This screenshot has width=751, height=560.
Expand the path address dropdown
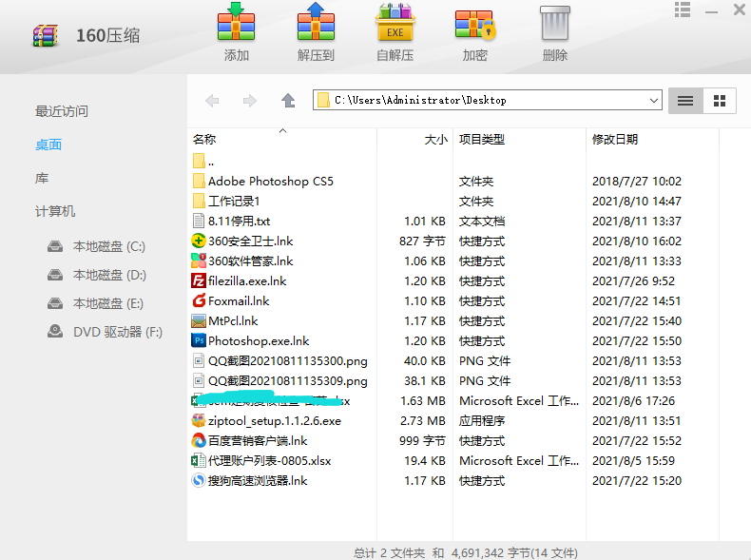(x=653, y=101)
